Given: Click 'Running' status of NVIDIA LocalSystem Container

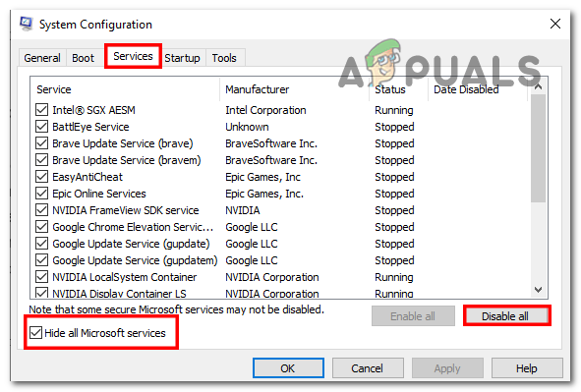Looking at the screenshot, I should pyautogui.click(x=394, y=277).
